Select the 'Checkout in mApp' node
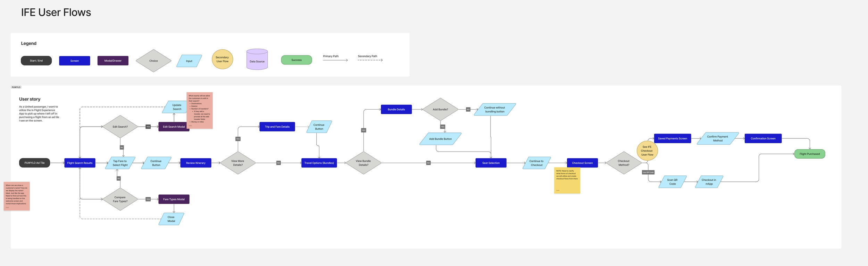Image resolution: width=868 pixels, height=266 pixels. (x=709, y=182)
